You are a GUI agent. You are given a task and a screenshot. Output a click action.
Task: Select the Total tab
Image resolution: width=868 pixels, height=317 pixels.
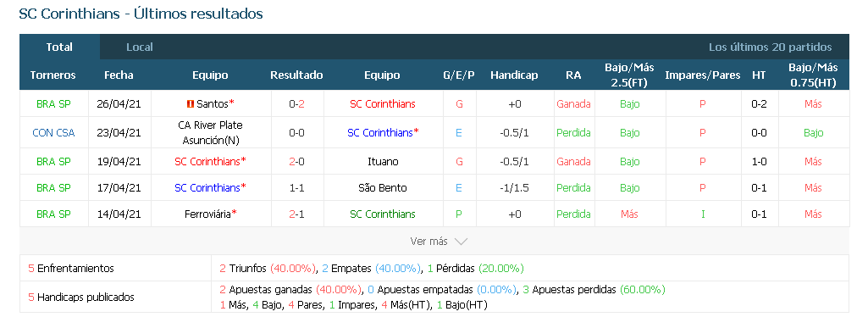click(59, 47)
